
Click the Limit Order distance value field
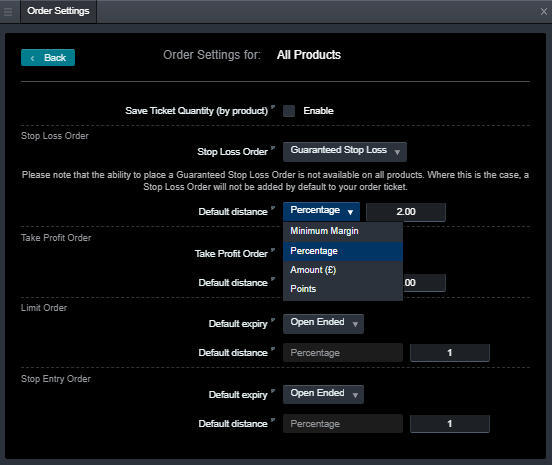pyautogui.click(x=450, y=353)
